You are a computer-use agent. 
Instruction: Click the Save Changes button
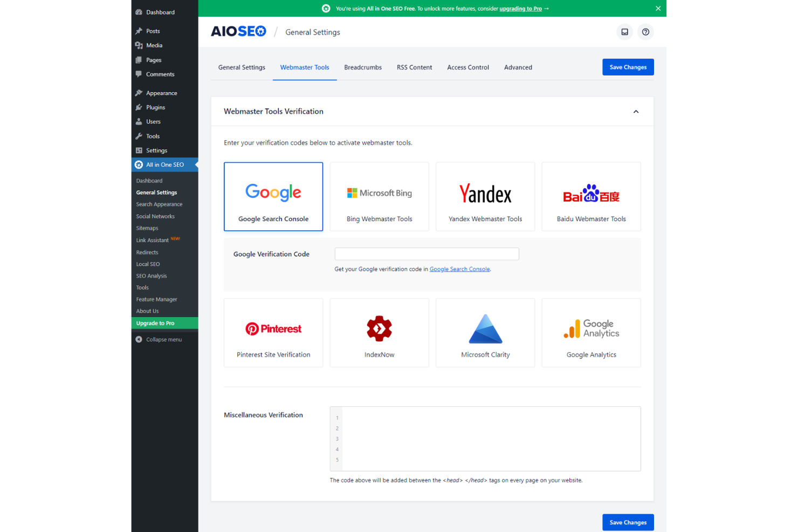point(628,67)
